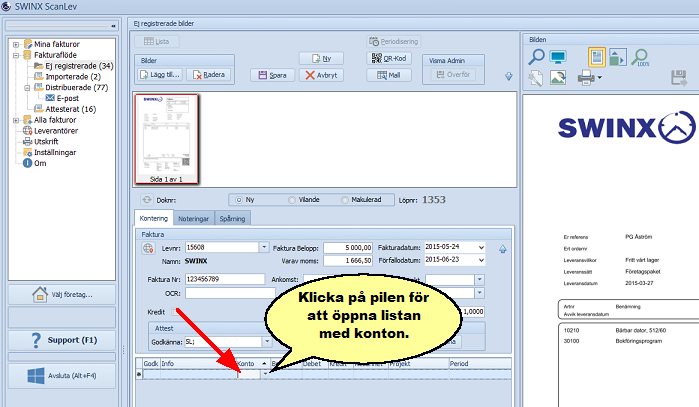Open the Mall template button
This screenshot has width=699, height=407.
389,75
